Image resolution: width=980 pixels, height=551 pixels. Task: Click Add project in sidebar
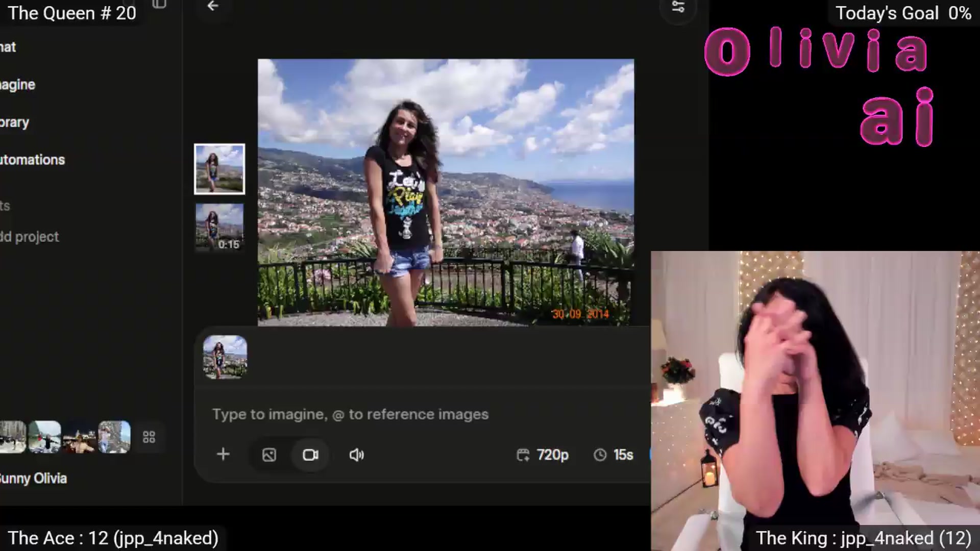(29, 237)
